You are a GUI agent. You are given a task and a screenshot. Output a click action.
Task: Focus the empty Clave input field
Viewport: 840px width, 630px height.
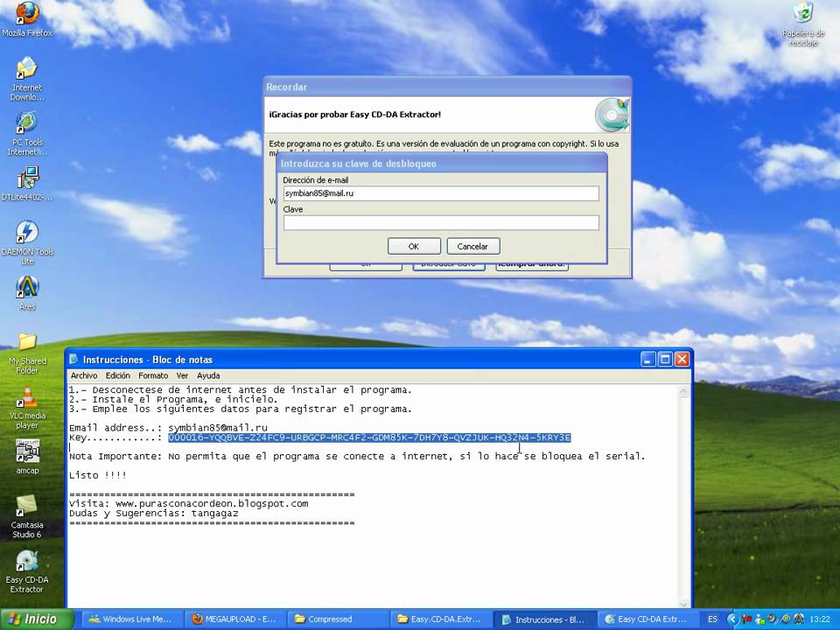click(x=441, y=223)
